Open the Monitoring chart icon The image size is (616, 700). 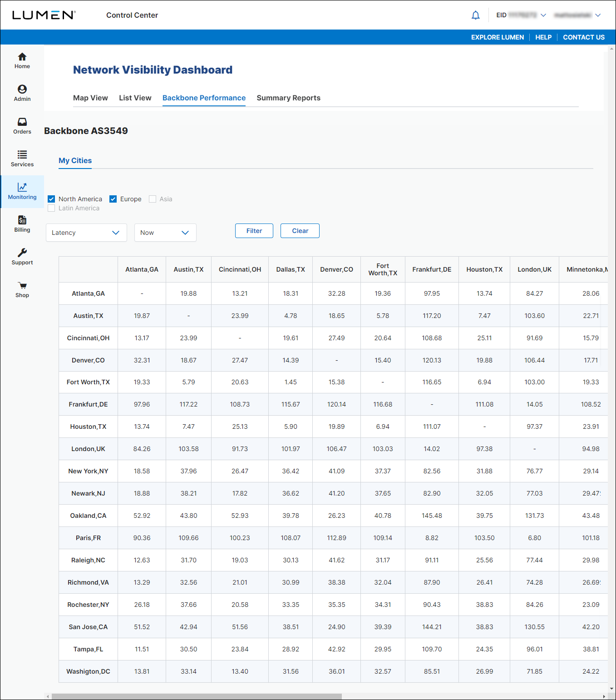22,192
